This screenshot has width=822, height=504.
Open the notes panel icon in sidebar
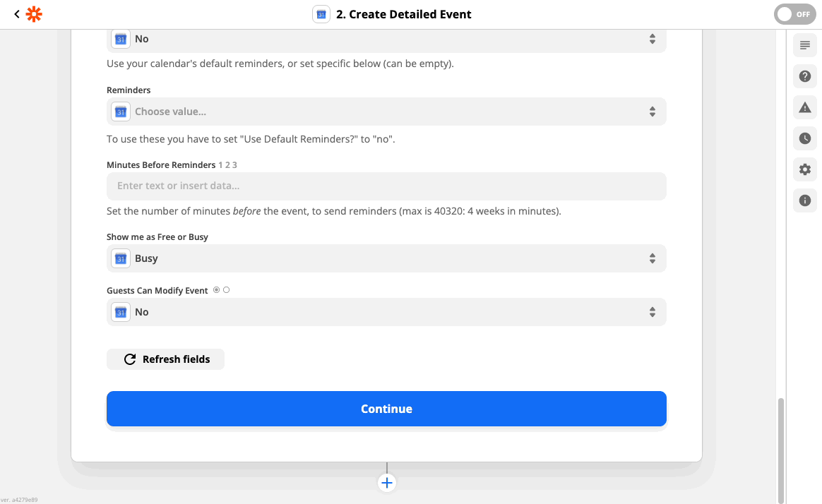804,46
